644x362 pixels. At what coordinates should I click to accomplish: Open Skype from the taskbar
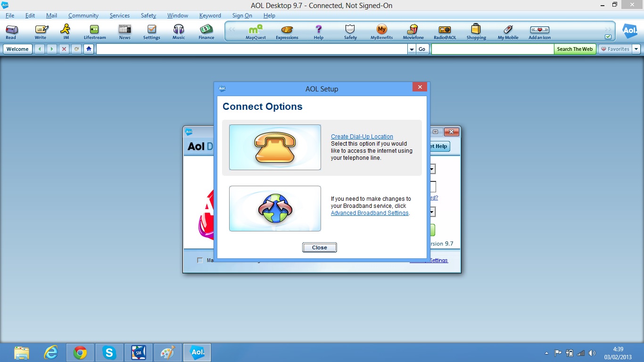(x=109, y=353)
